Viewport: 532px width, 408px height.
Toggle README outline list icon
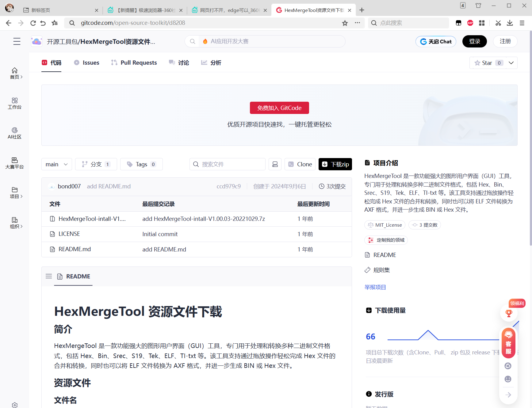tap(49, 276)
